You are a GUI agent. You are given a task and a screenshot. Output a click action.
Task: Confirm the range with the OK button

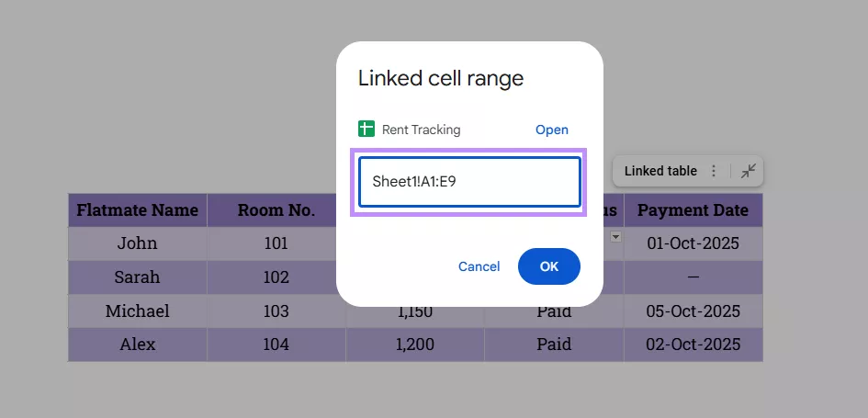tap(548, 266)
